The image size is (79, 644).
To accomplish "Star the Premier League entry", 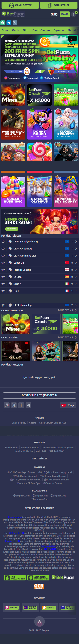I will [3, 270].
